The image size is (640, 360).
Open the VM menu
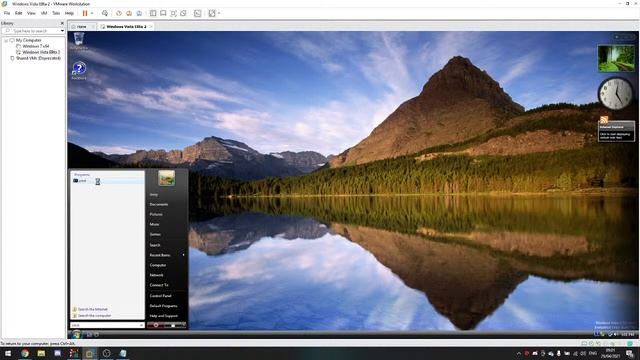(x=44, y=13)
